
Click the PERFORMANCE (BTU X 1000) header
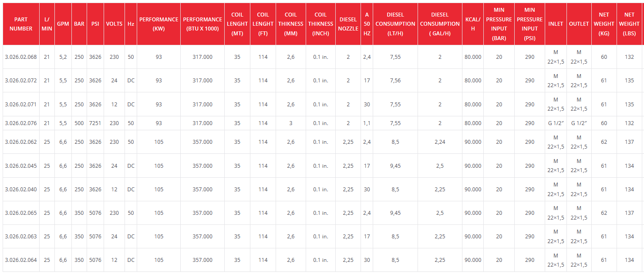pyautogui.click(x=202, y=24)
